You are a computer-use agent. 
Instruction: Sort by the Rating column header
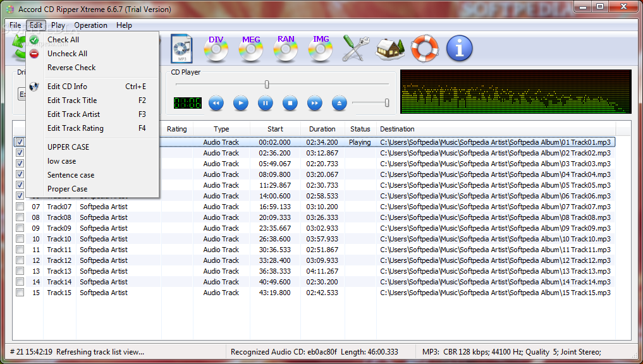click(177, 129)
